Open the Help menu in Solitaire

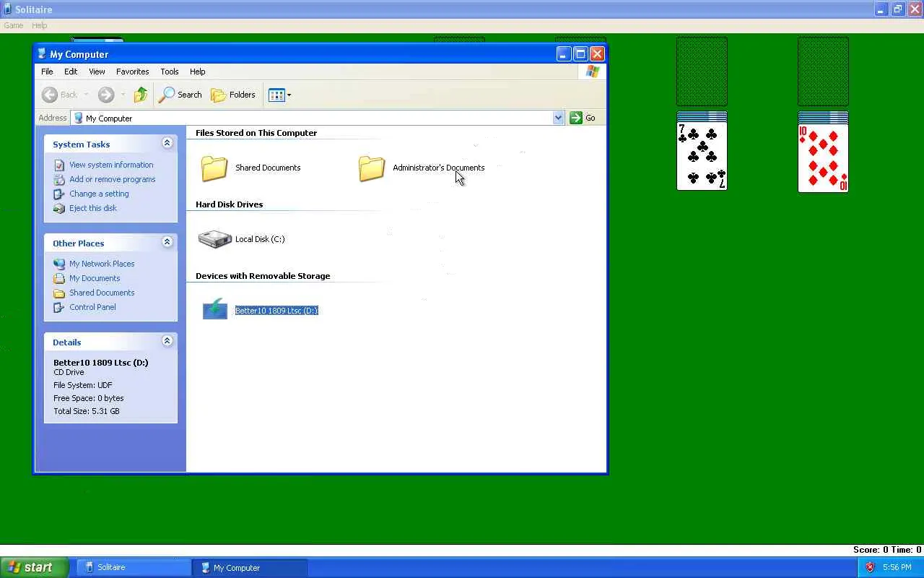40,25
